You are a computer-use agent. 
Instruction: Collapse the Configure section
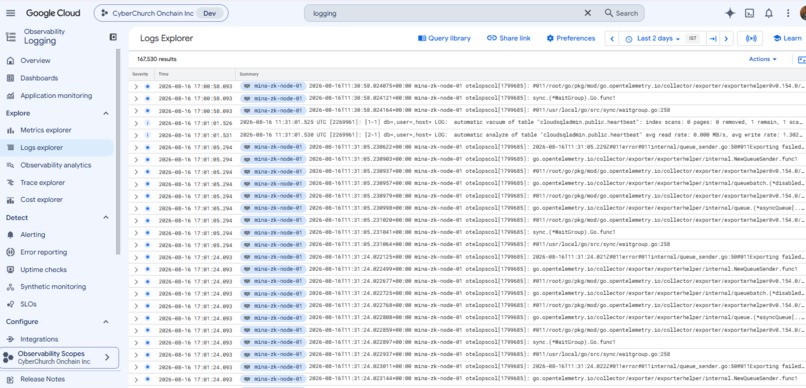pos(106,322)
